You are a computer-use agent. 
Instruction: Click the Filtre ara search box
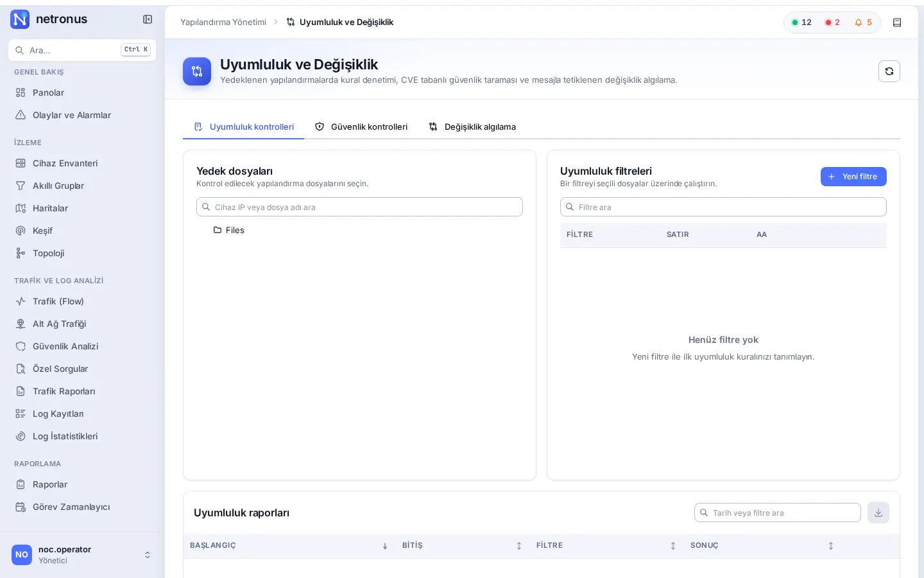point(723,207)
